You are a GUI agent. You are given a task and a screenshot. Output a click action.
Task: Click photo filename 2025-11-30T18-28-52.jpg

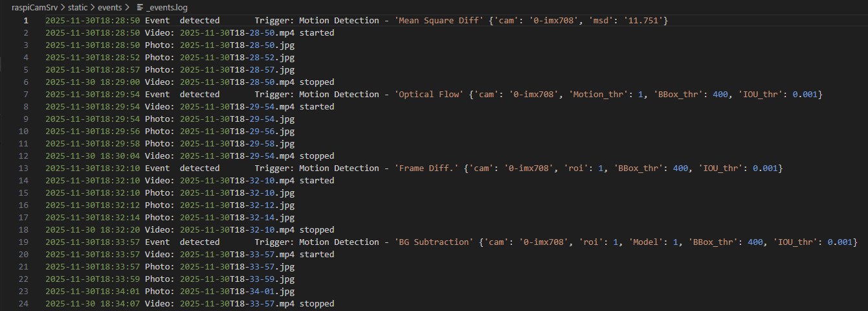(237, 58)
